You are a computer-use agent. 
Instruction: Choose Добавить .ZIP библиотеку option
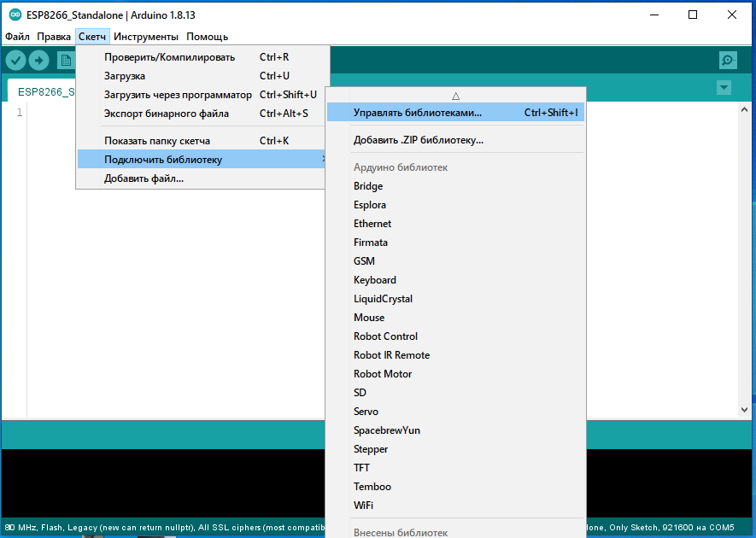point(419,140)
